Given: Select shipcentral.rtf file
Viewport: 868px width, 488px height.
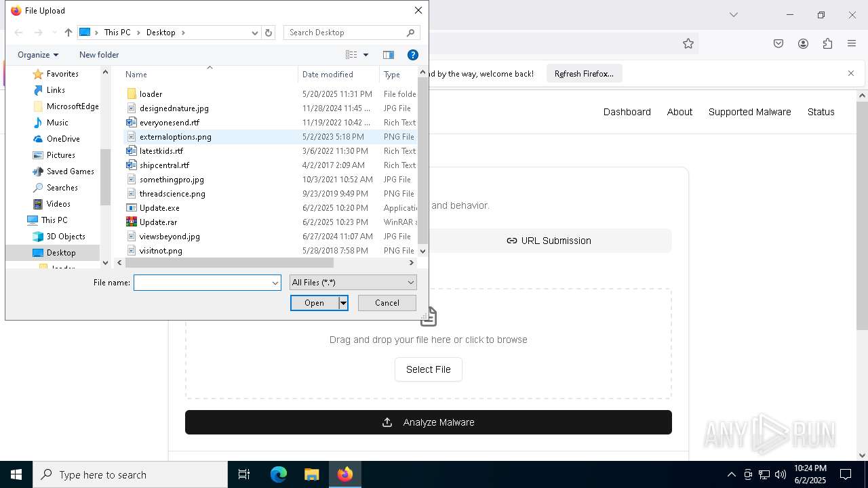Looking at the screenshot, I should 164,165.
